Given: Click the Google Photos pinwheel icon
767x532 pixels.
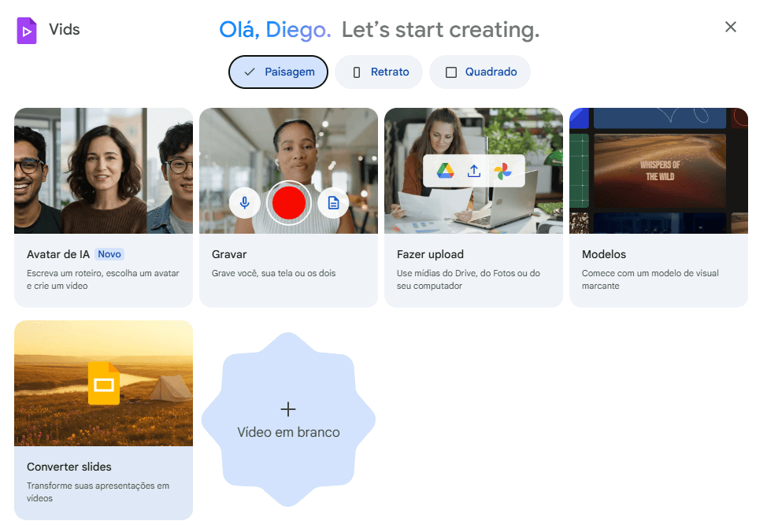Looking at the screenshot, I should (502, 171).
